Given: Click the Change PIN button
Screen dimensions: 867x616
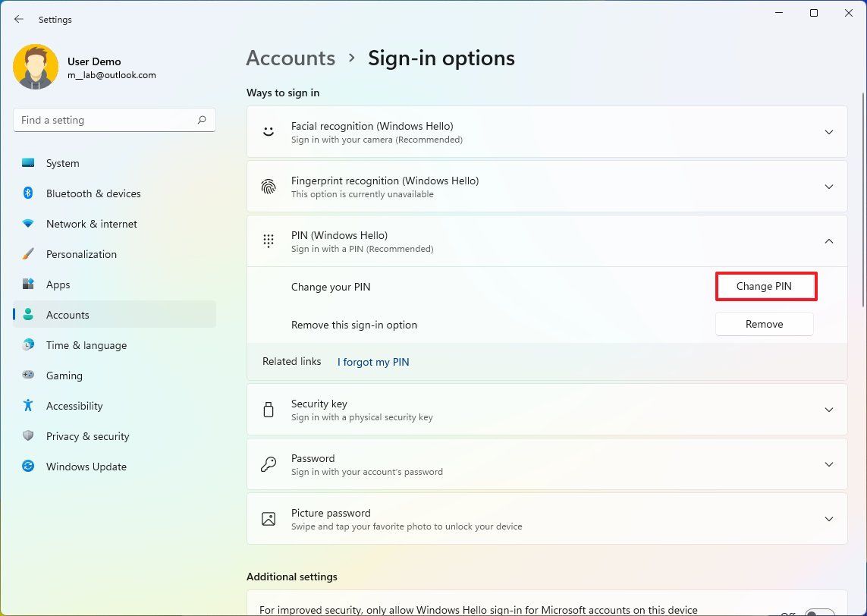Looking at the screenshot, I should [x=765, y=287].
